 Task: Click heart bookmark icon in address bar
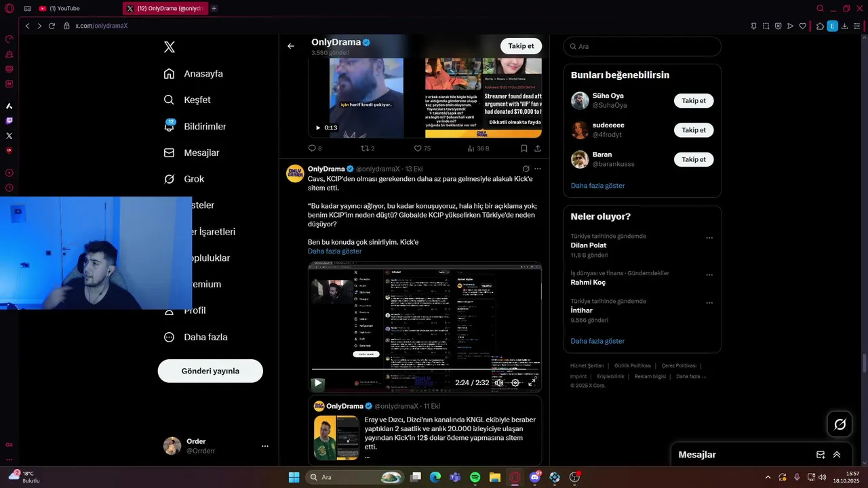coord(803,26)
